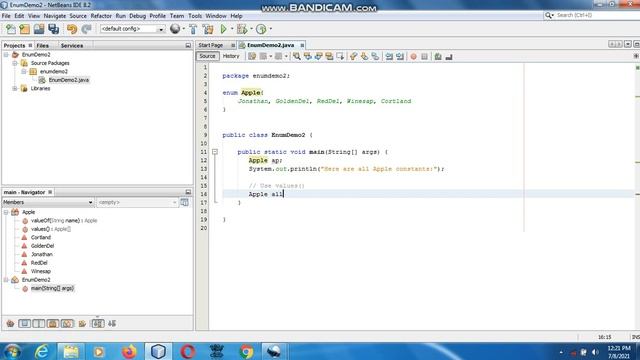Switch to the Services tab

(72, 46)
